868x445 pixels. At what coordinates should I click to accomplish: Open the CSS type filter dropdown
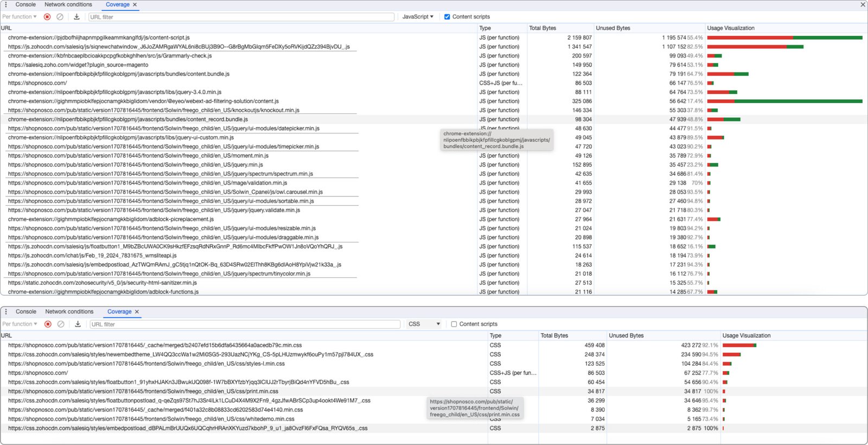(424, 324)
